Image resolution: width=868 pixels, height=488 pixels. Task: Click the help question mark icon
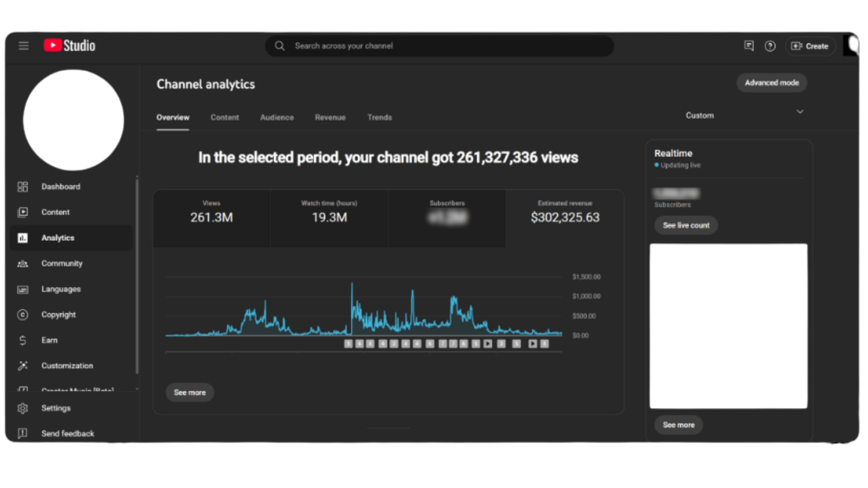click(x=770, y=46)
